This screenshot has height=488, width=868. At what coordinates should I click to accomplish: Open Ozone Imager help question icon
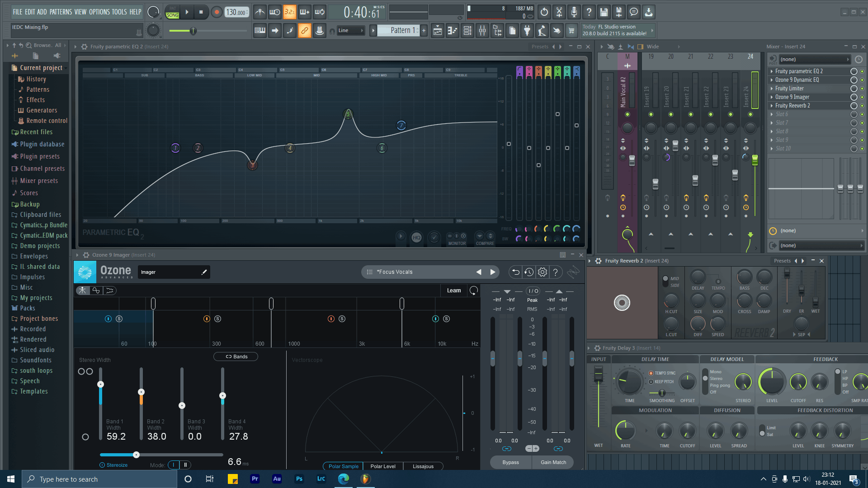coord(556,272)
